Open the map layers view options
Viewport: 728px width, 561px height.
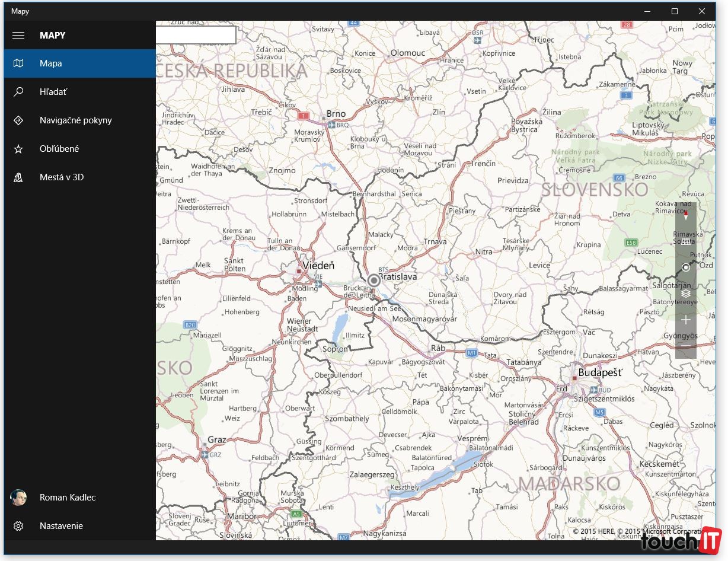pyautogui.click(x=686, y=294)
